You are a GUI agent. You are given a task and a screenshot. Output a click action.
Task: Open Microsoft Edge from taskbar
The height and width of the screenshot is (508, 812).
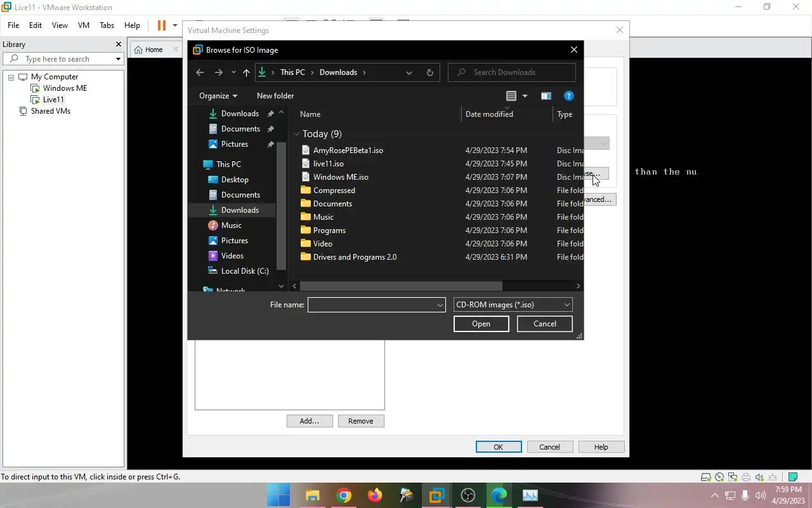tap(499, 495)
